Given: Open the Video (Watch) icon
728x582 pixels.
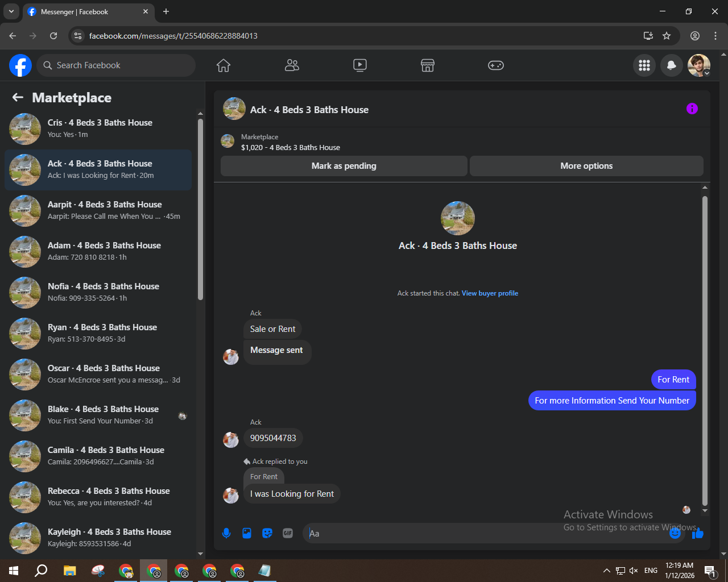Looking at the screenshot, I should [x=360, y=65].
